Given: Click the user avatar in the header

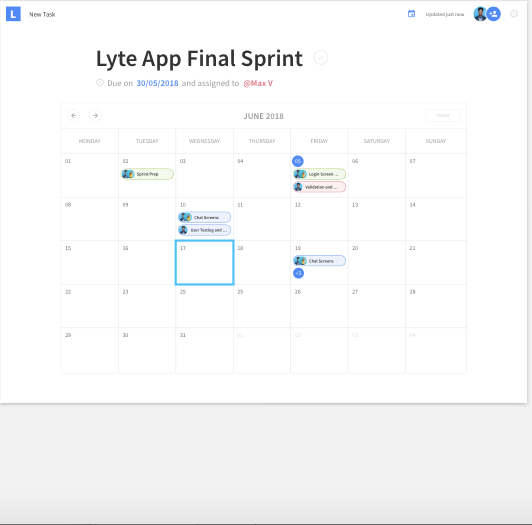Looking at the screenshot, I should click(x=480, y=14).
